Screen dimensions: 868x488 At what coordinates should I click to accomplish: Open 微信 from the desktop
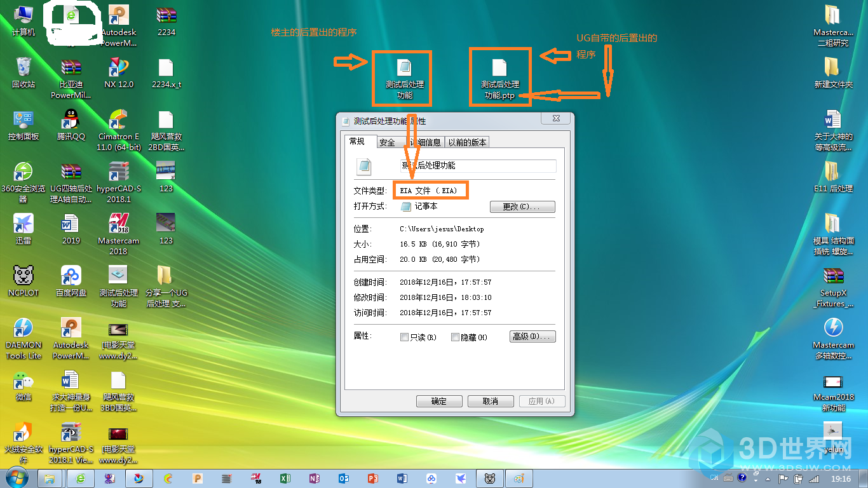pos(24,386)
